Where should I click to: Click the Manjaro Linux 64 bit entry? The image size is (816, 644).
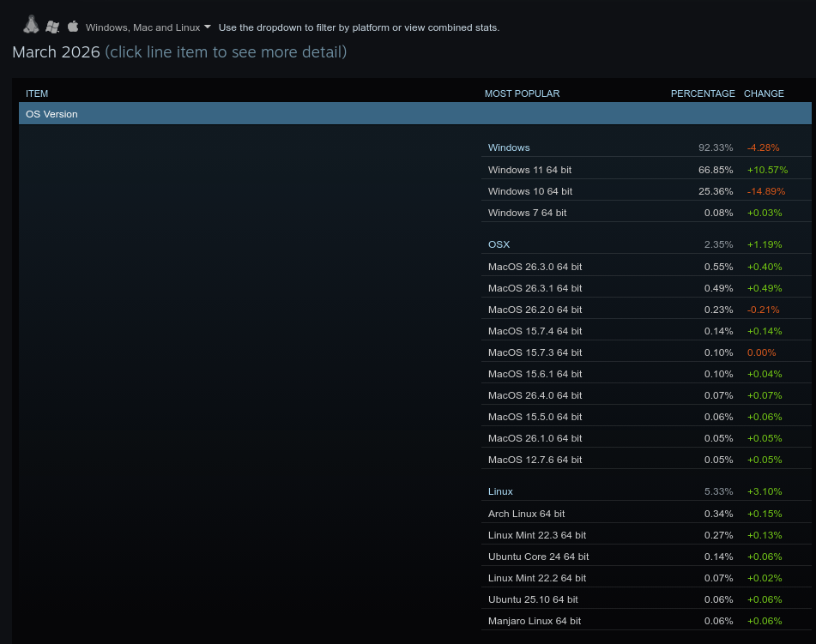[534, 621]
